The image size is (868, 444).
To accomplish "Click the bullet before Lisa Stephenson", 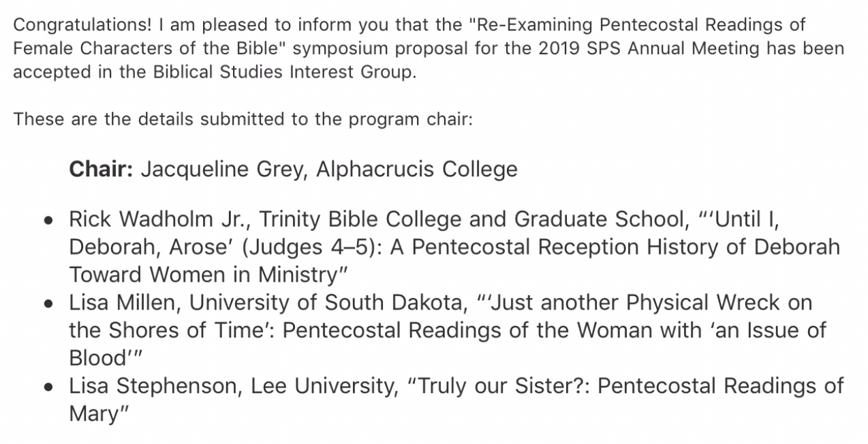I will coord(48,387).
